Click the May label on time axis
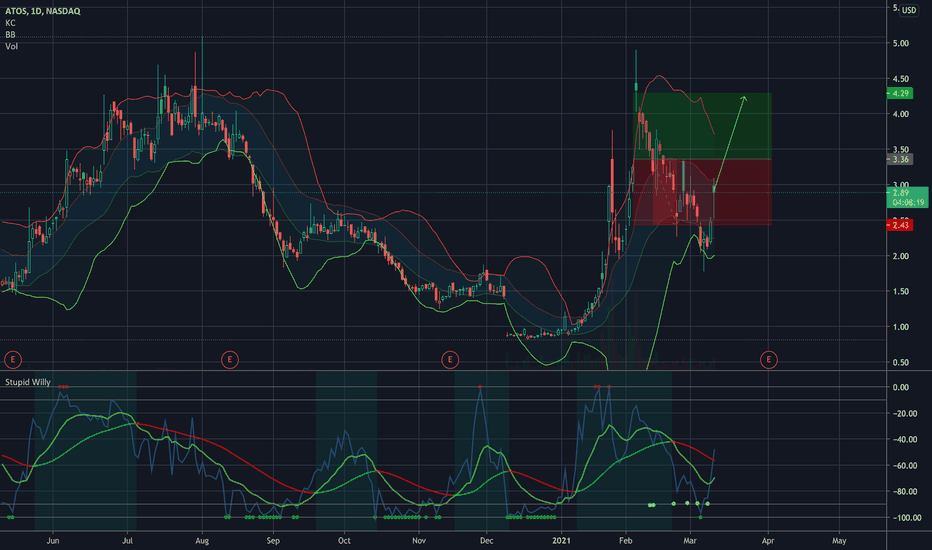The image size is (932, 550). pos(839,540)
